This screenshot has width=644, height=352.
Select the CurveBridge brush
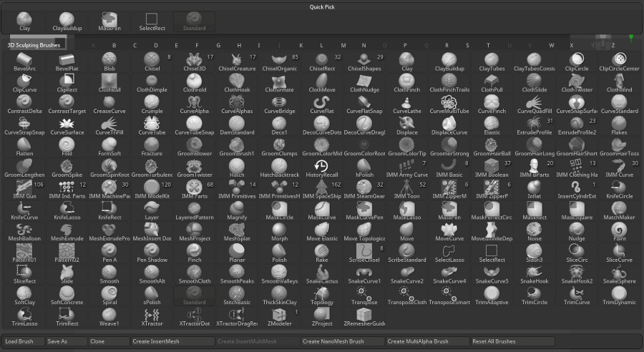[279, 104]
